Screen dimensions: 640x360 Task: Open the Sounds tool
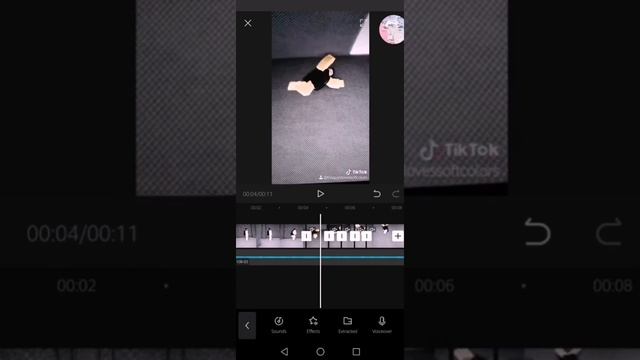tap(279, 325)
